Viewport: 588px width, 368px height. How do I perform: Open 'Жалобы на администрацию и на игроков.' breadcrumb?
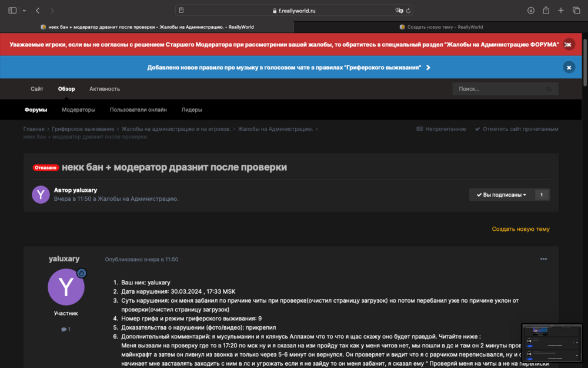coord(176,129)
